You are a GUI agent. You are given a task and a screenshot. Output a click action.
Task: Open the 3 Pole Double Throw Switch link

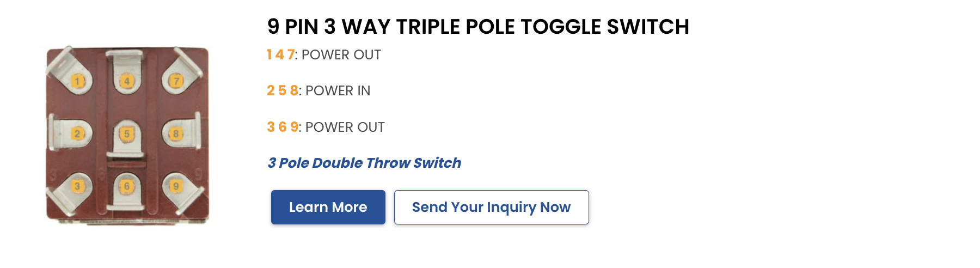click(x=364, y=163)
